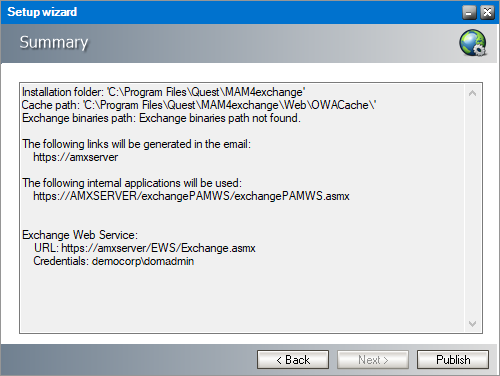Screen dimensions: 500x376
Task: Click the Summary heading text
Action: click(54, 43)
